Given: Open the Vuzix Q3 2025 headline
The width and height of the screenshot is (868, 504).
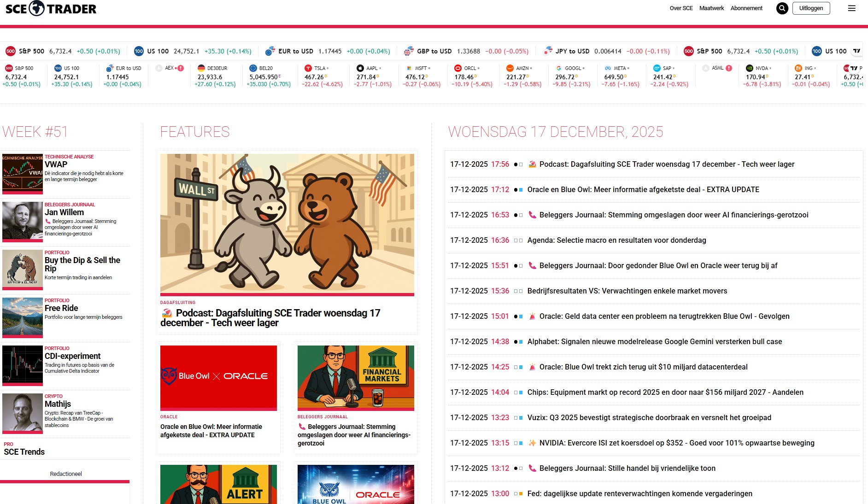Looking at the screenshot, I should 649,417.
